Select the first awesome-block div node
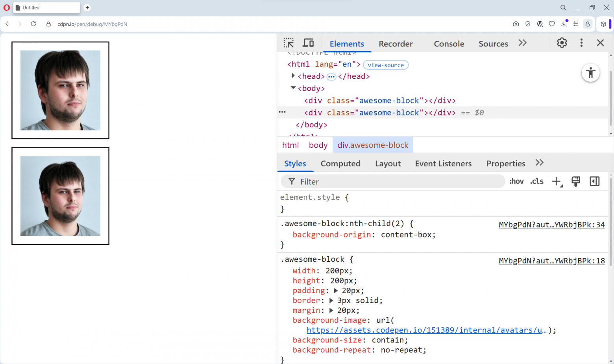The image size is (614, 364). point(380,101)
